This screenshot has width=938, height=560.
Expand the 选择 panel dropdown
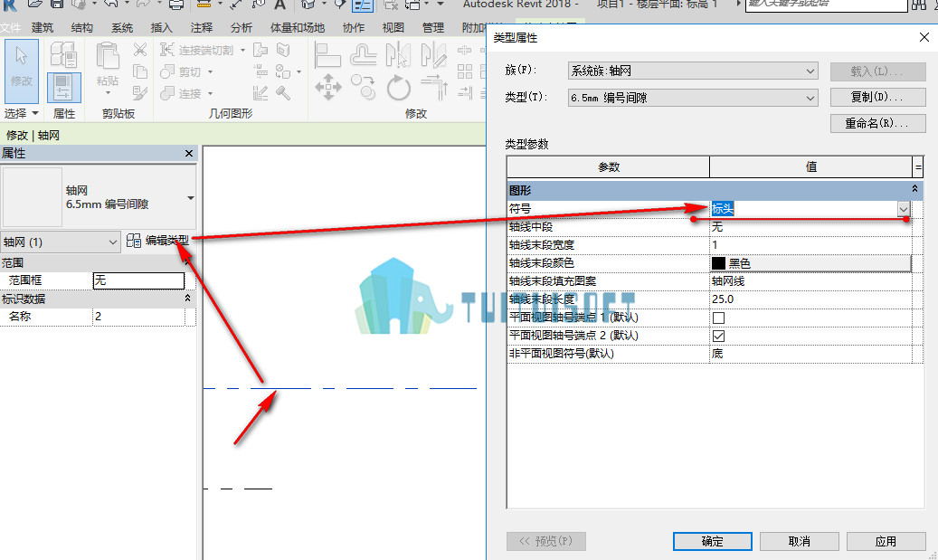pyautogui.click(x=35, y=113)
